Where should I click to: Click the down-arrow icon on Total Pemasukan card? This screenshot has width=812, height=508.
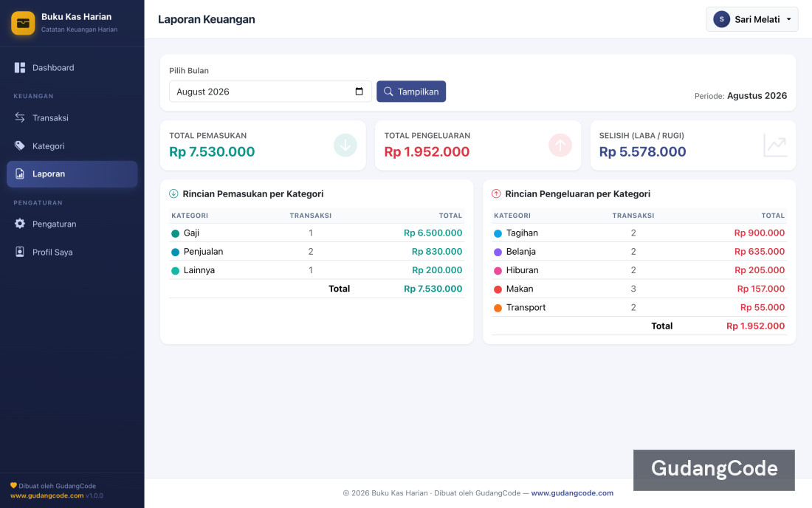coord(345,145)
